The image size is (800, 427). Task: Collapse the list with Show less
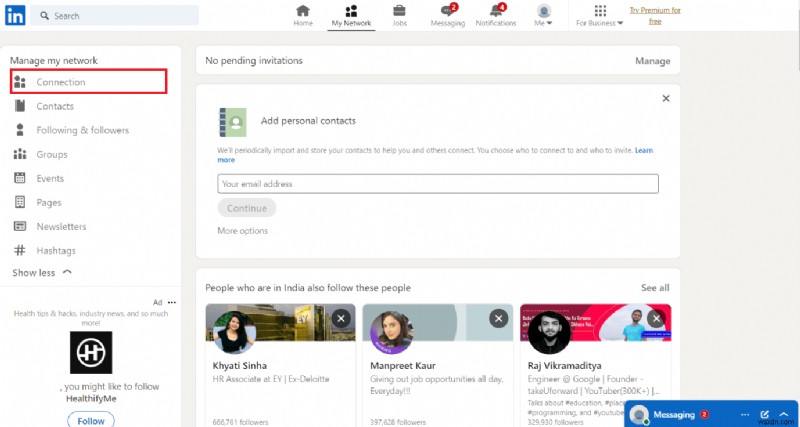point(42,273)
